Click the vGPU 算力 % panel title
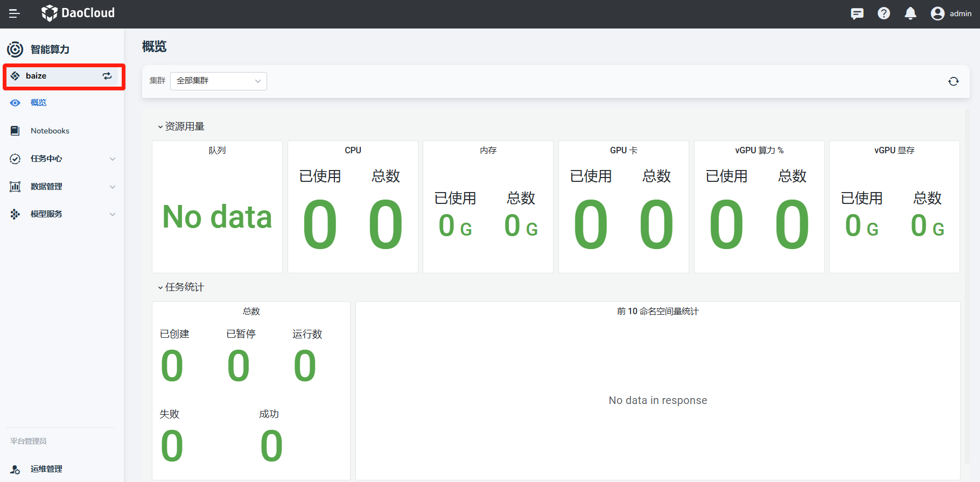 (759, 151)
